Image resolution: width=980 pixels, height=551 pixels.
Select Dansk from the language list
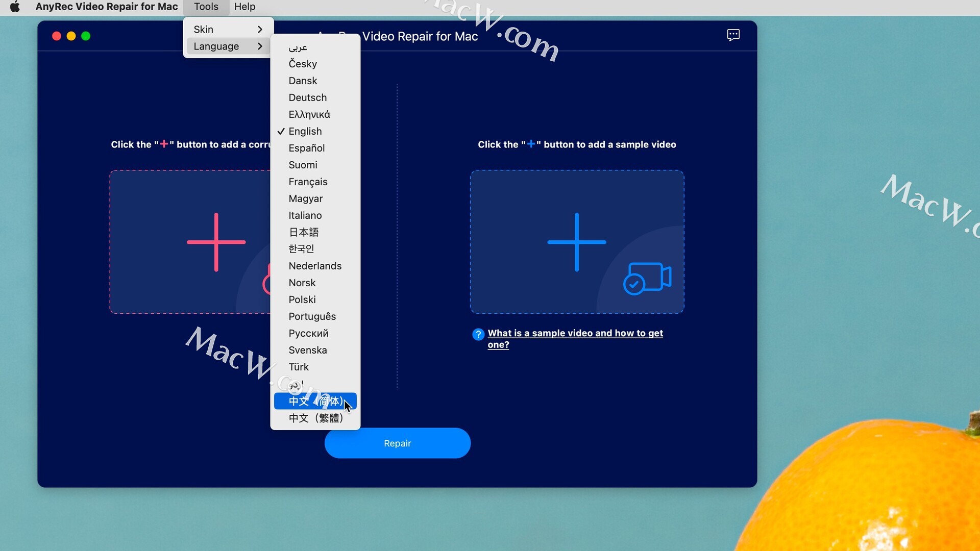[315, 81]
